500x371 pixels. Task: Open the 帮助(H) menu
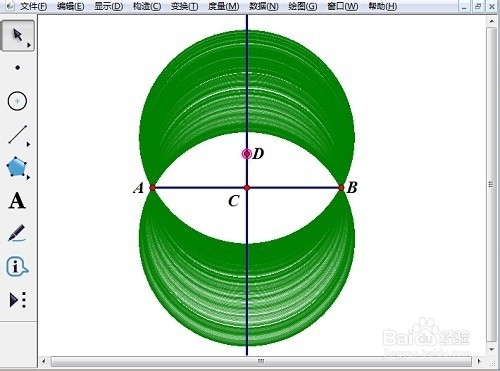383,6
